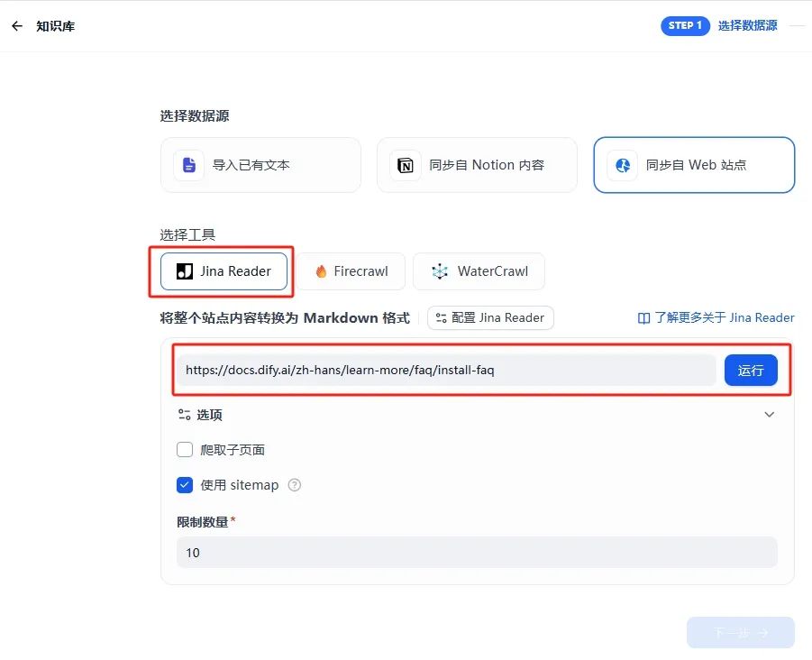Click the globe icon on 同步自 Web 站点

622,165
